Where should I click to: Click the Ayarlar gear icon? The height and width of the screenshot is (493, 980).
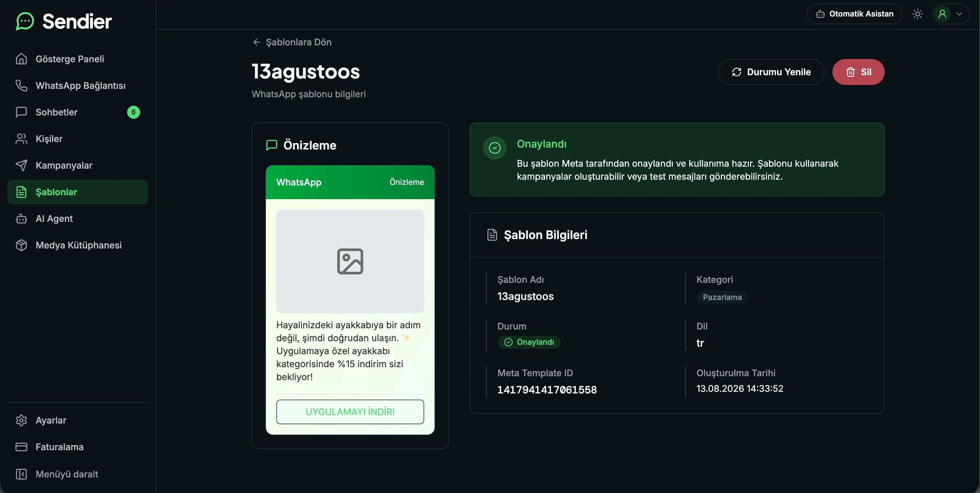(21, 420)
